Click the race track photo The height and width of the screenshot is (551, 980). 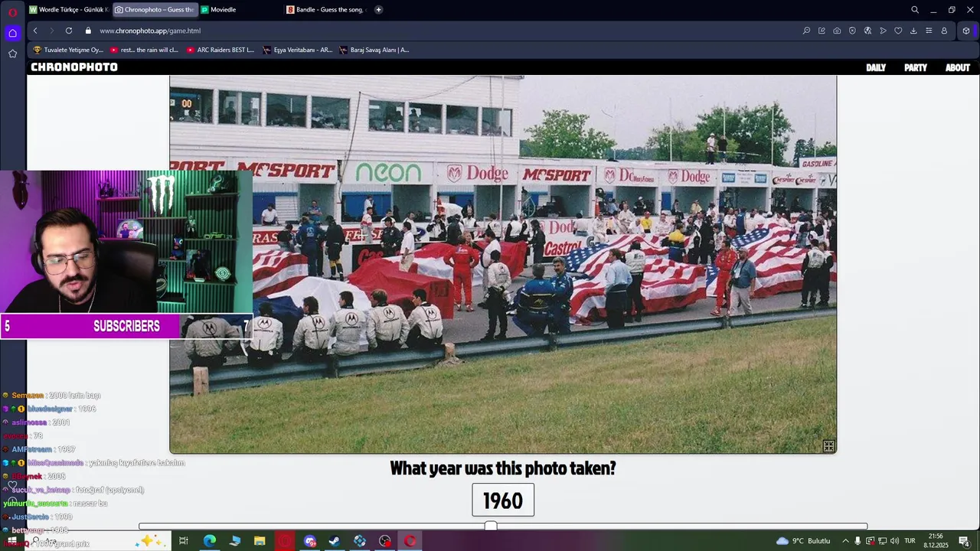[x=503, y=264]
